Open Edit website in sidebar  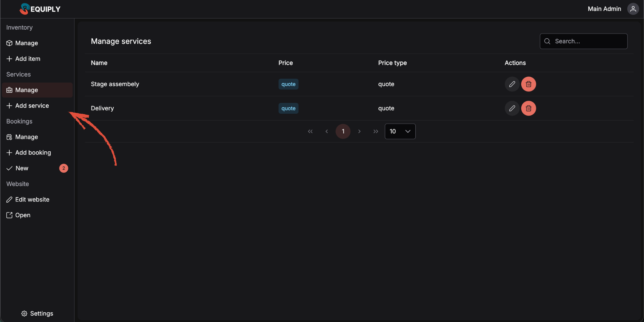pos(32,199)
